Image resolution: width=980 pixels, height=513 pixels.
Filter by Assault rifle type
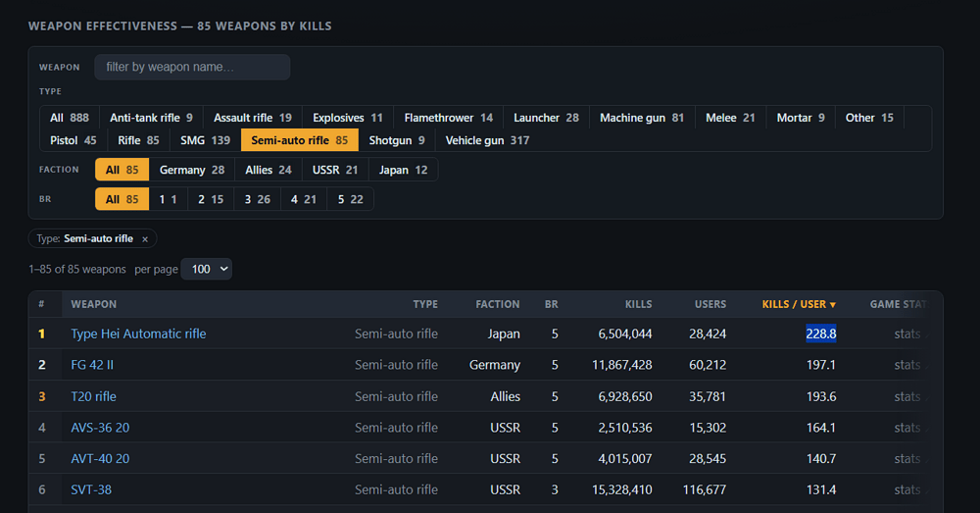[x=253, y=118]
